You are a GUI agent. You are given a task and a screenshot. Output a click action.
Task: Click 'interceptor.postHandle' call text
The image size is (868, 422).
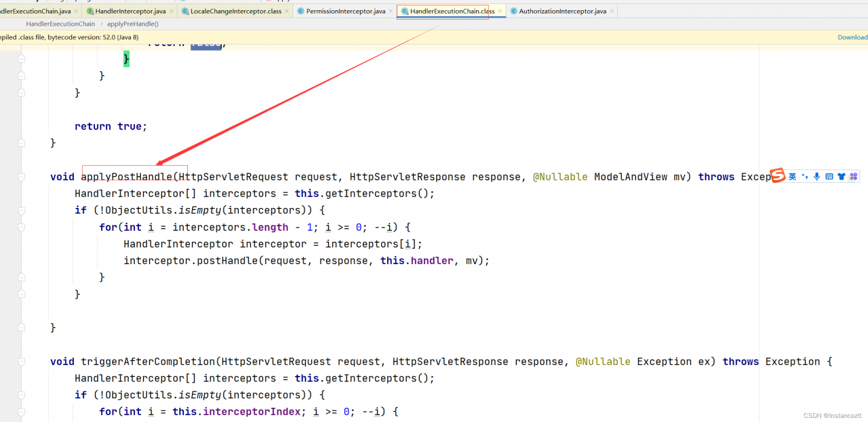191,261
